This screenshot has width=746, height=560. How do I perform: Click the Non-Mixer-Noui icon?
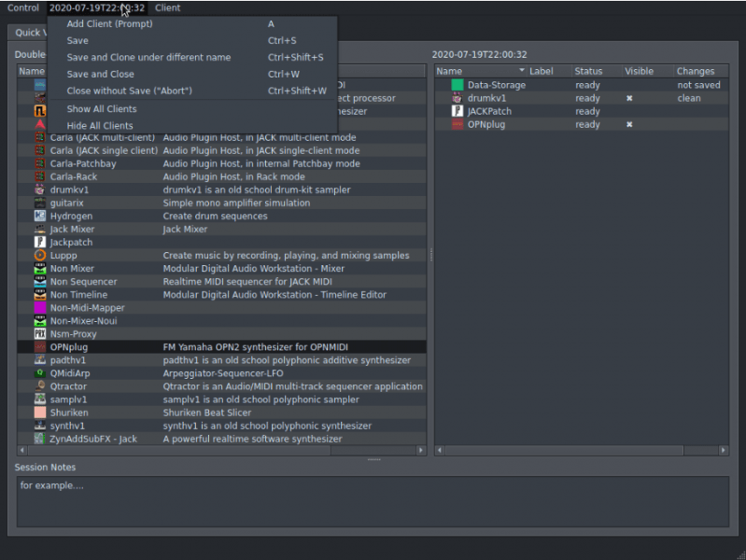40,321
